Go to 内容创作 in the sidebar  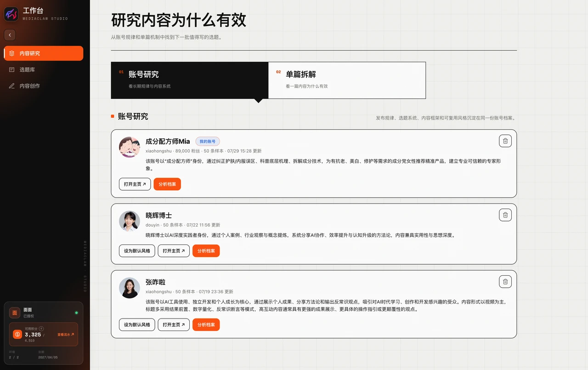(x=44, y=86)
